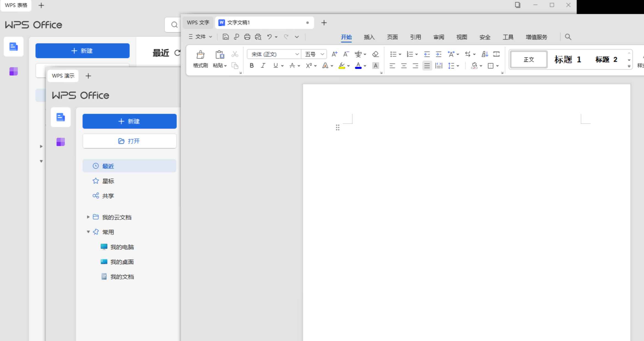Open the font color swatch
This screenshot has width=644, height=341.
(x=359, y=65)
